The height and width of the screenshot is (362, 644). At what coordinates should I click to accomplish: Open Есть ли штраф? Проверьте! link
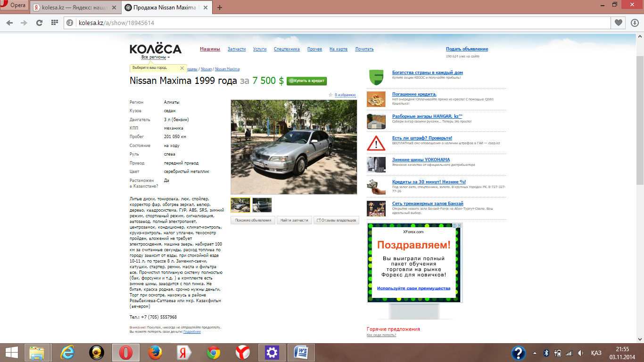pos(422,138)
